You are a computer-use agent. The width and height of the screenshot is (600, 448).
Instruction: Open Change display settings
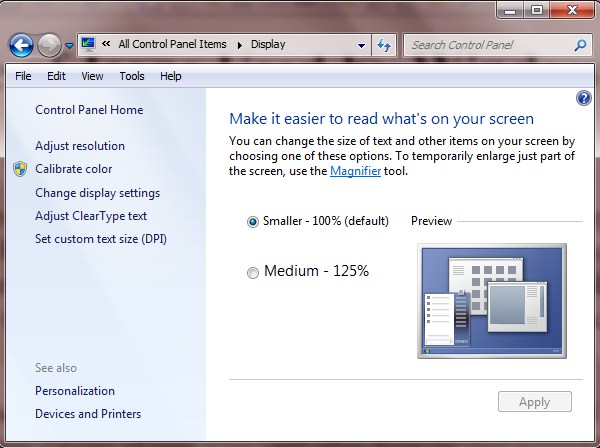click(x=98, y=193)
